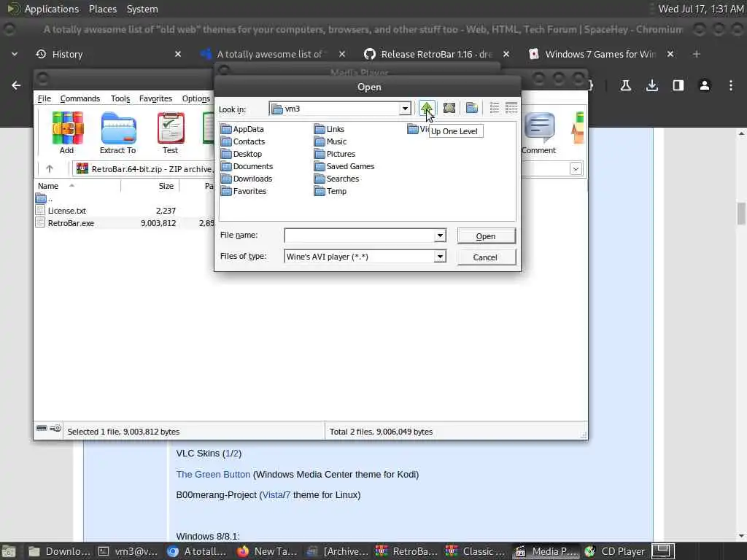Expand the Files of type dropdown
747x560 pixels.
tap(440, 257)
